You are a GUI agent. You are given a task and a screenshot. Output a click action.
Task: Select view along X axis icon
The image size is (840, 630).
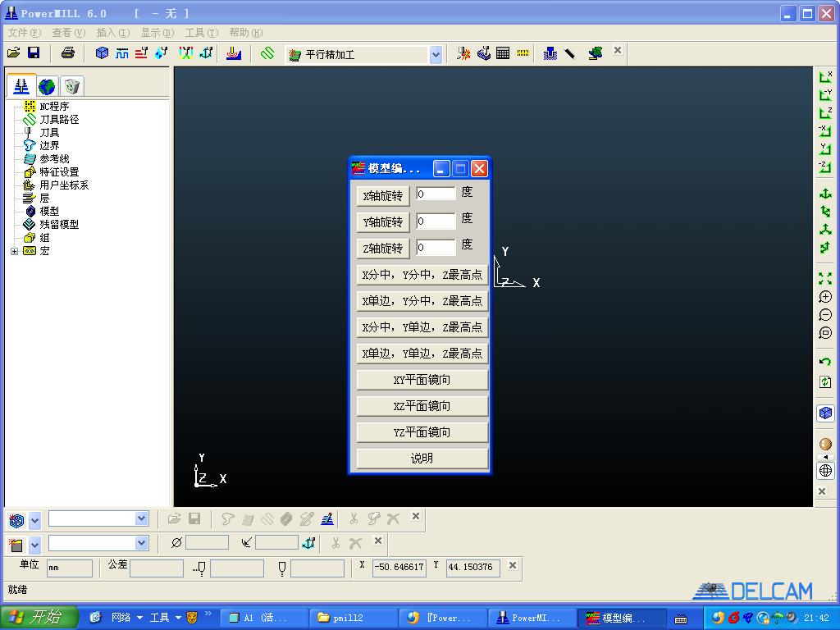tap(825, 77)
